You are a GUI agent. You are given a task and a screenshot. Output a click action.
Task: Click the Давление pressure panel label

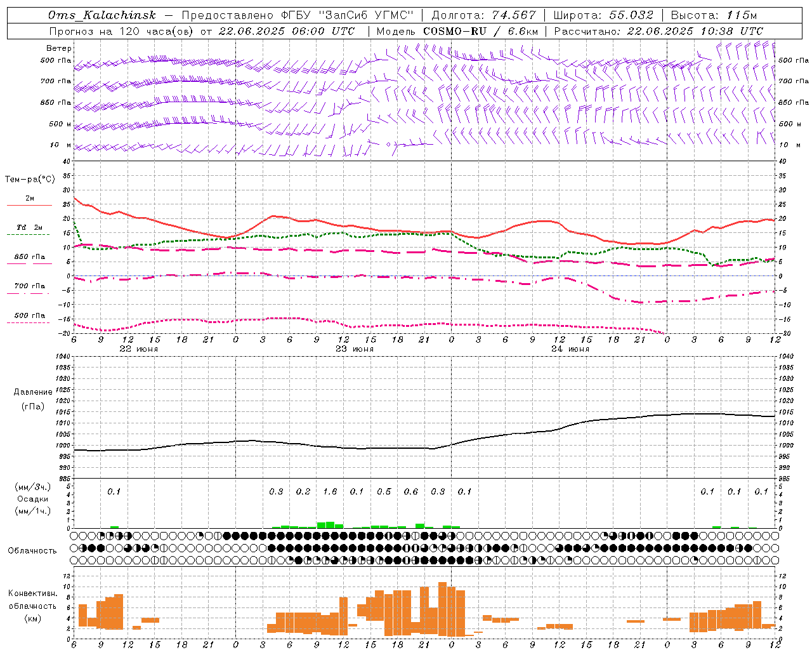pyautogui.click(x=33, y=392)
